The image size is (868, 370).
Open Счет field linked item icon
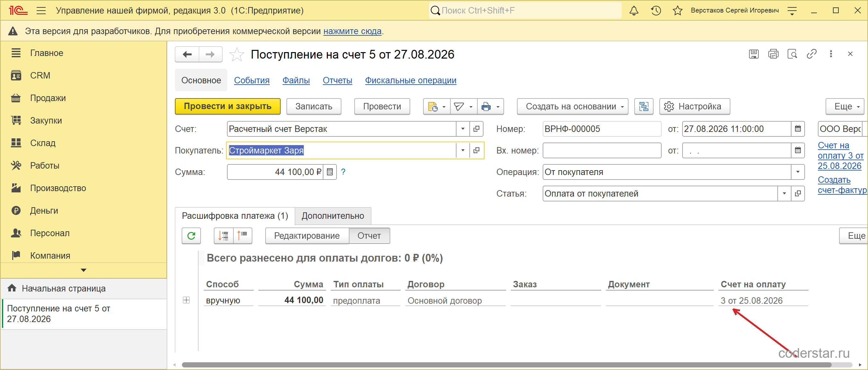coord(476,129)
